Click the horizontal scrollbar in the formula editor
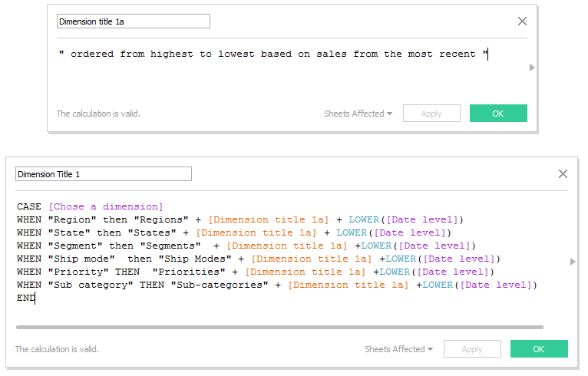 click(279, 327)
